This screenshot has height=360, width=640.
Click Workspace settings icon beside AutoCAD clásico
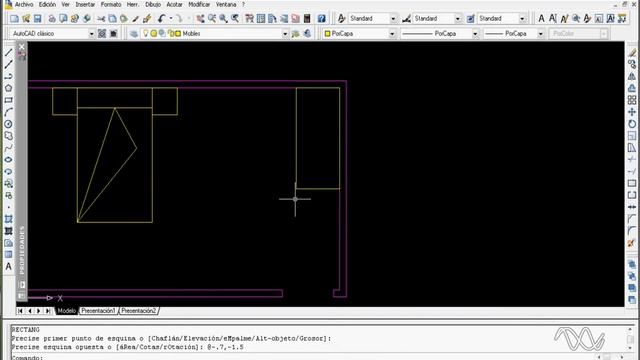pos(102,33)
